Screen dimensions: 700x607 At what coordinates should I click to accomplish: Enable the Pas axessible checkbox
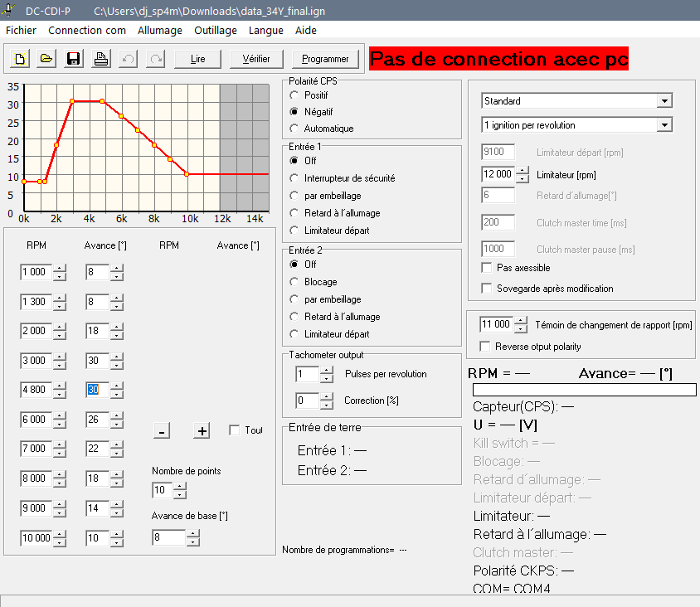[x=487, y=267]
